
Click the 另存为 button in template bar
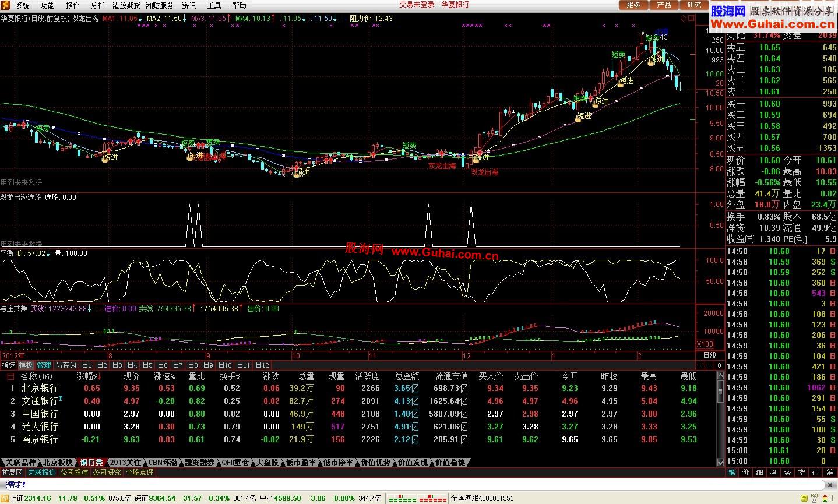tap(66, 365)
